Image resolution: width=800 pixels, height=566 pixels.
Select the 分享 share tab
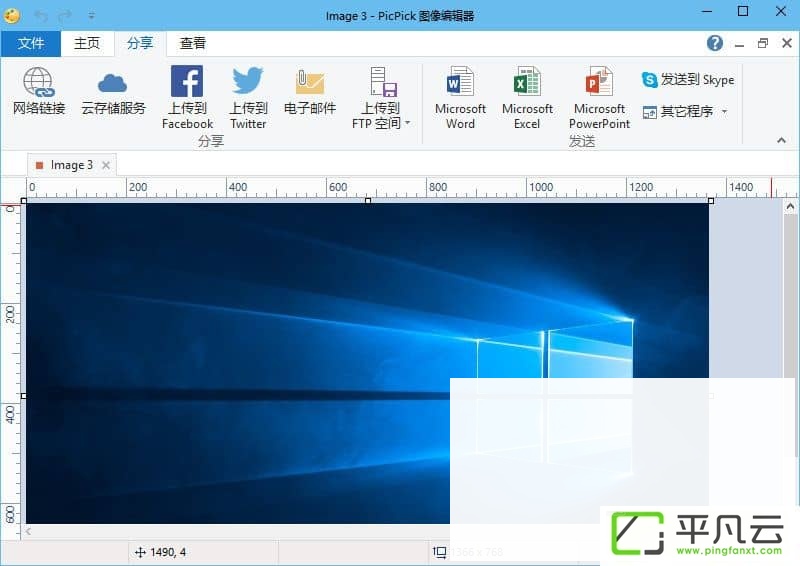click(140, 43)
